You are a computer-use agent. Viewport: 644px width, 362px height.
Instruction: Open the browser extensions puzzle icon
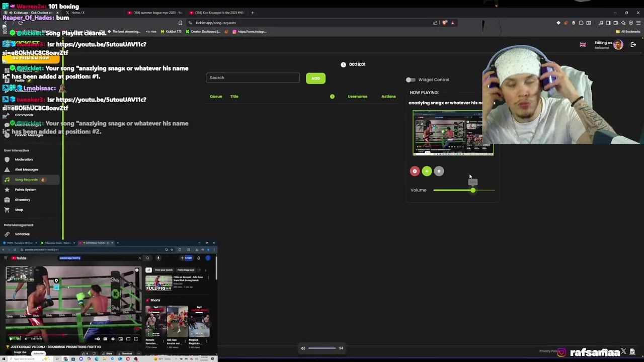point(581,23)
